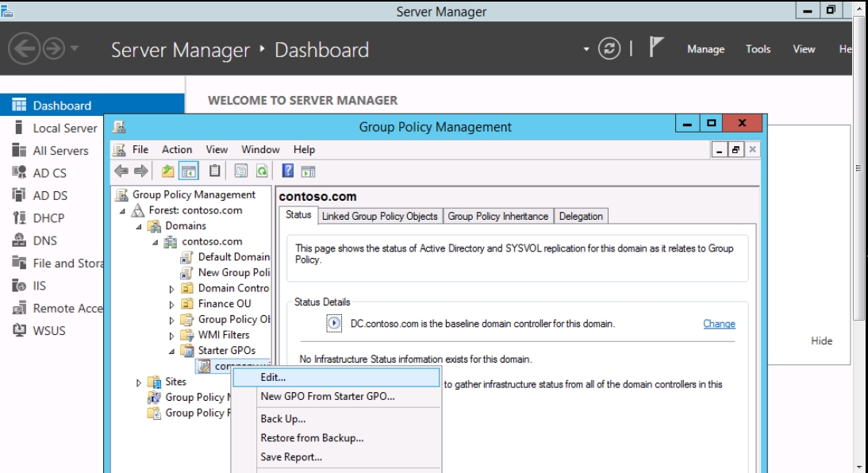This screenshot has height=473, width=868.
Task: Click Server Manager back navigation arrow
Action: pyautogui.click(x=25, y=48)
